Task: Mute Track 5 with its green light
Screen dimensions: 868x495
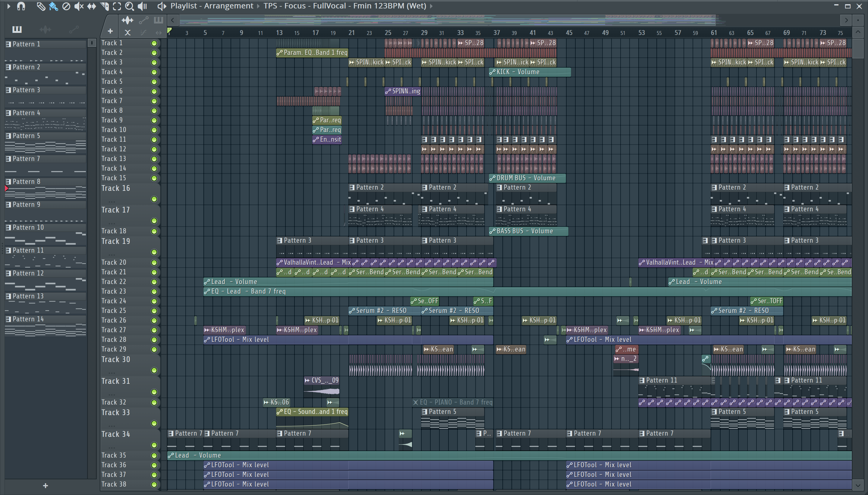Action: 154,82
